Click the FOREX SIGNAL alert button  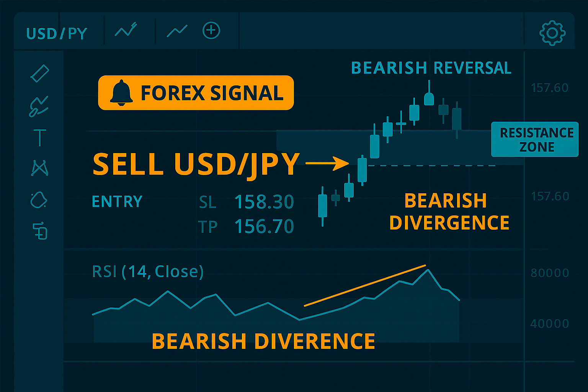click(196, 93)
